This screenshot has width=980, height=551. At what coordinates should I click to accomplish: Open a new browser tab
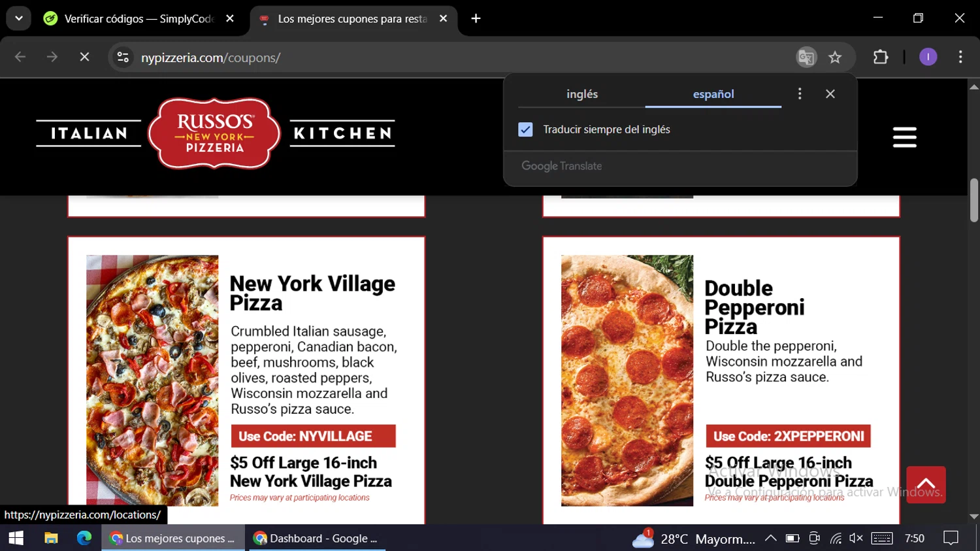coord(476,18)
